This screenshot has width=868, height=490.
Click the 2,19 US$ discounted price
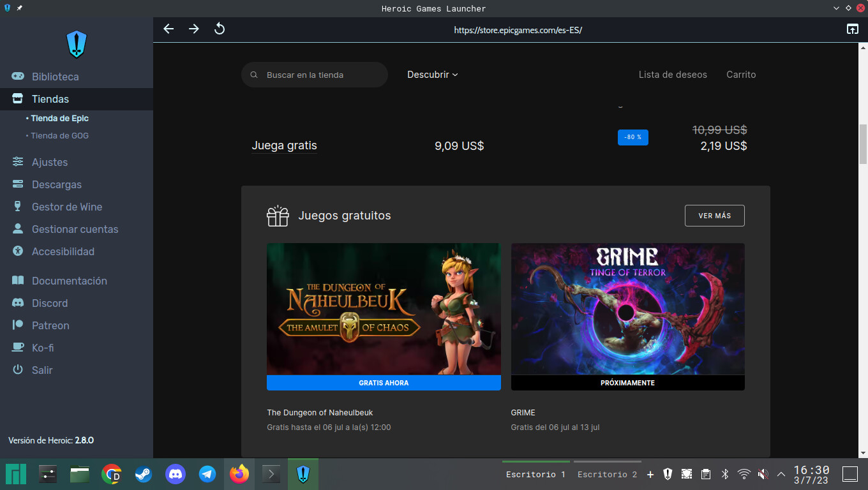click(724, 146)
